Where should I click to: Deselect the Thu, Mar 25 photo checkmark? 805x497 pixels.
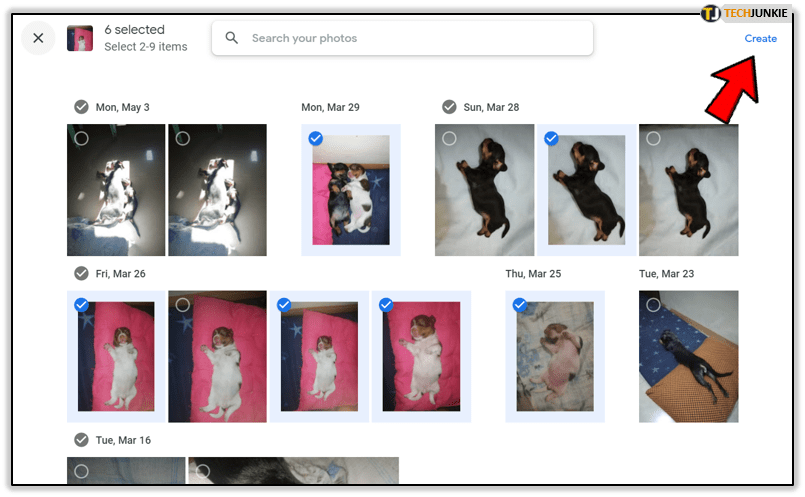click(x=520, y=305)
